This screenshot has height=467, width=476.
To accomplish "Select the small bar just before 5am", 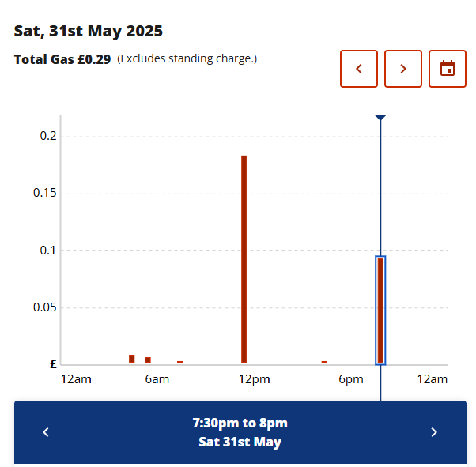I will pos(132,359).
